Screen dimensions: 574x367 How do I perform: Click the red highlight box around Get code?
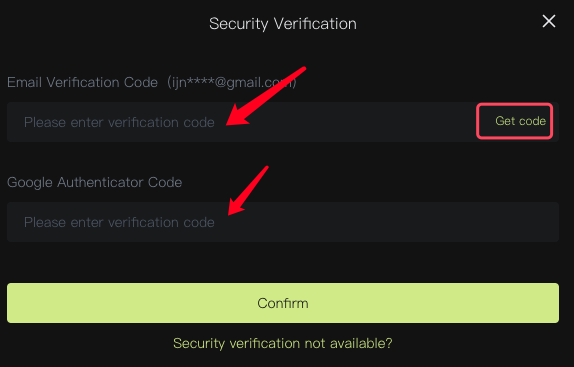(x=514, y=121)
